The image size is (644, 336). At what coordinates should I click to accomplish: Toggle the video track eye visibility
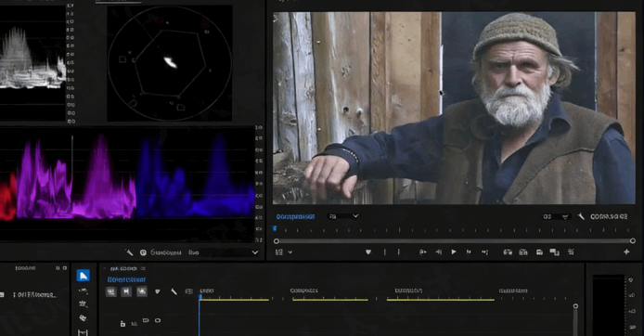coord(158,320)
